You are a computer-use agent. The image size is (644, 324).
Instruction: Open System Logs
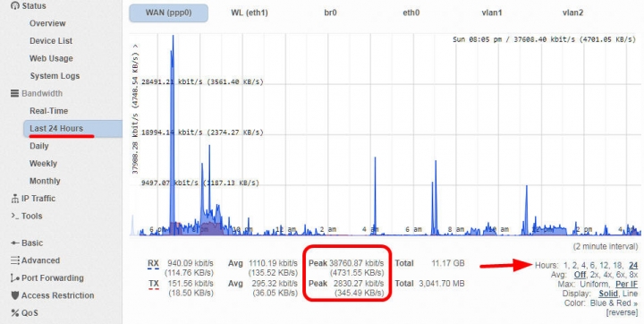coord(55,76)
